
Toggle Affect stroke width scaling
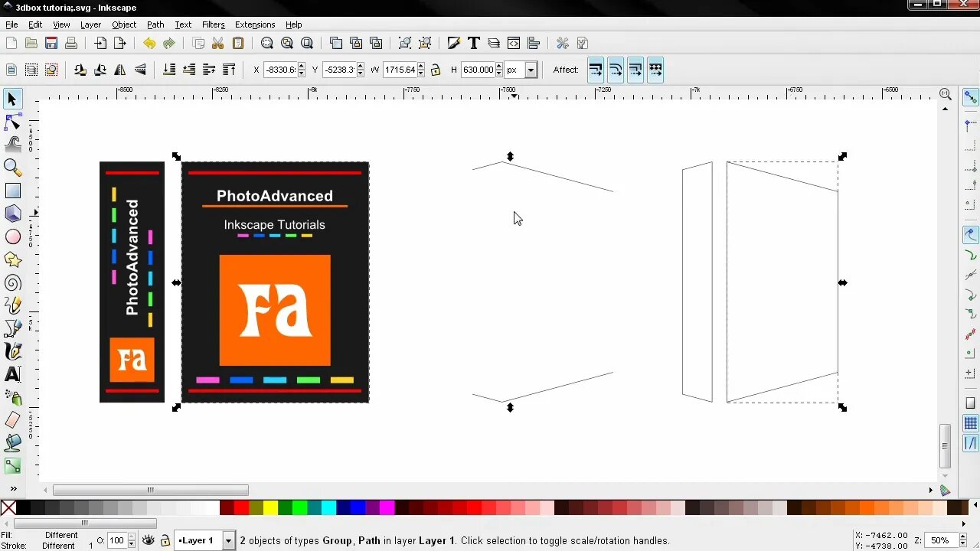(596, 70)
